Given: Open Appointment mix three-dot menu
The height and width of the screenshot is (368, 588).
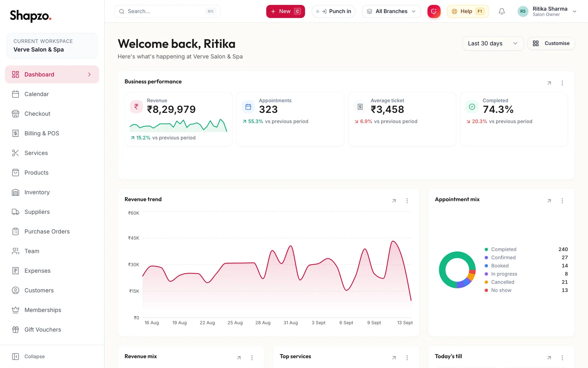Looking at the screenshot, I should (x=562, y=201).
